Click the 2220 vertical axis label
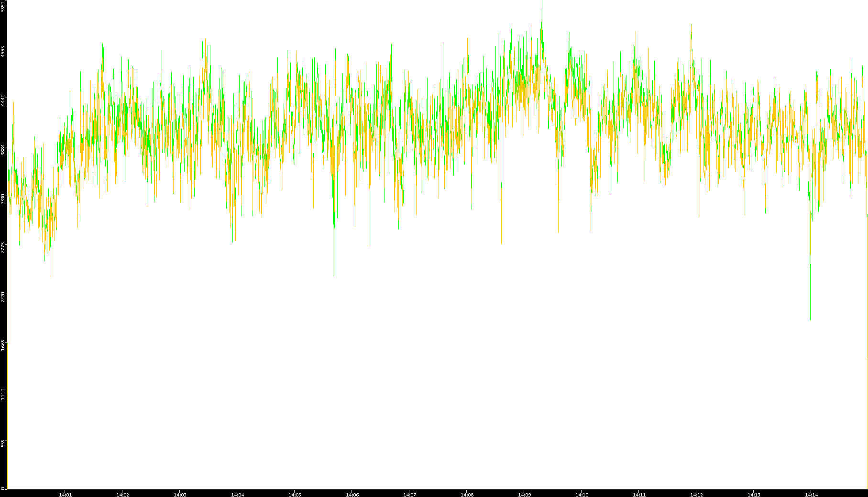The image size is (868, 497). coord(3,297)
